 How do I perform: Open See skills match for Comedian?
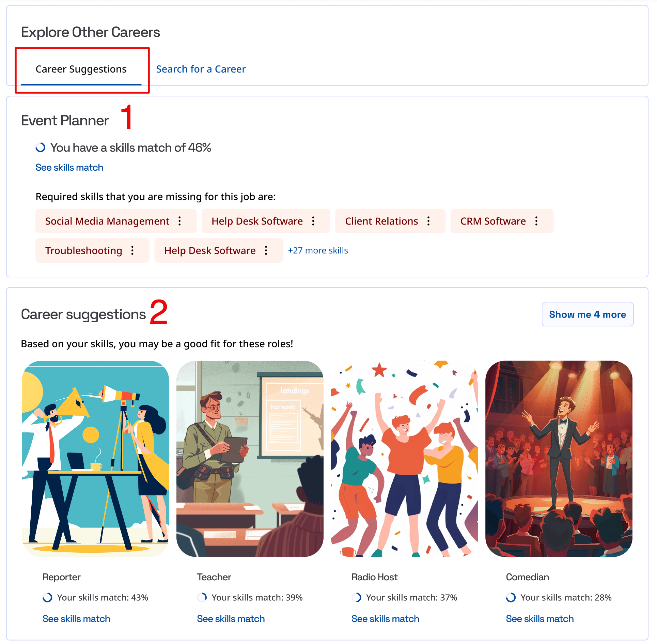point(539,618)
